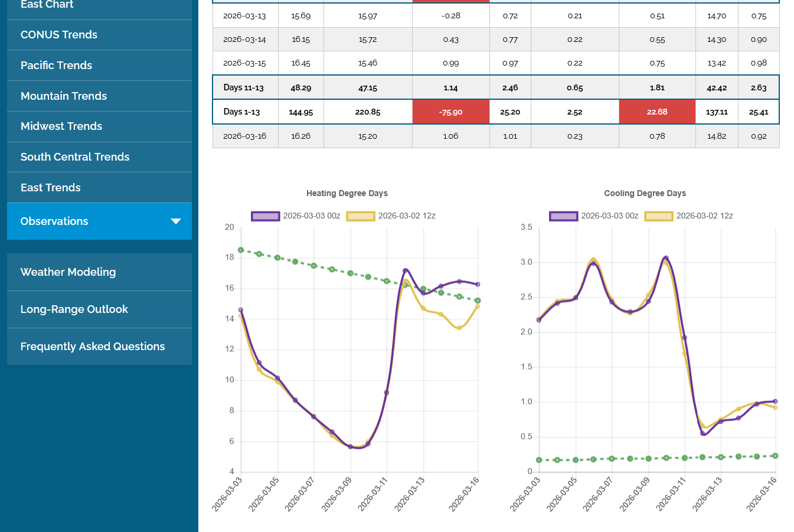Click the red 22.68 cell
Screen dimensions: 794x532
coord(657,112)
